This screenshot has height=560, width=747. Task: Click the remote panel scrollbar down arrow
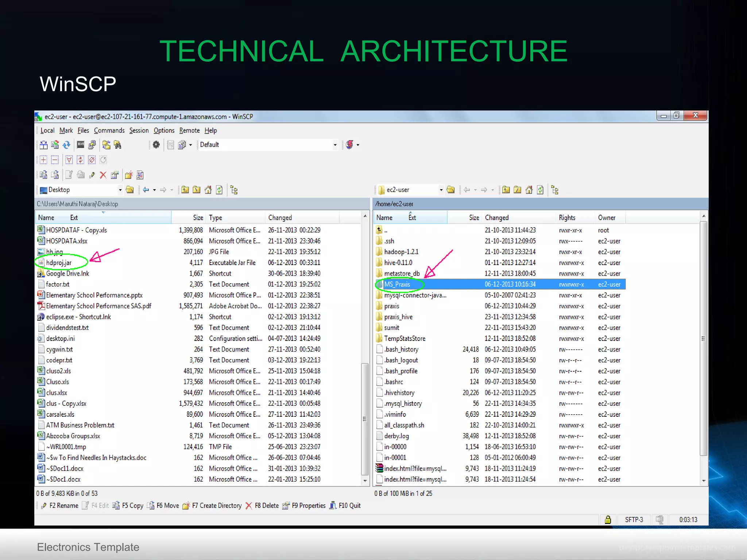click(x=704, y=481)
